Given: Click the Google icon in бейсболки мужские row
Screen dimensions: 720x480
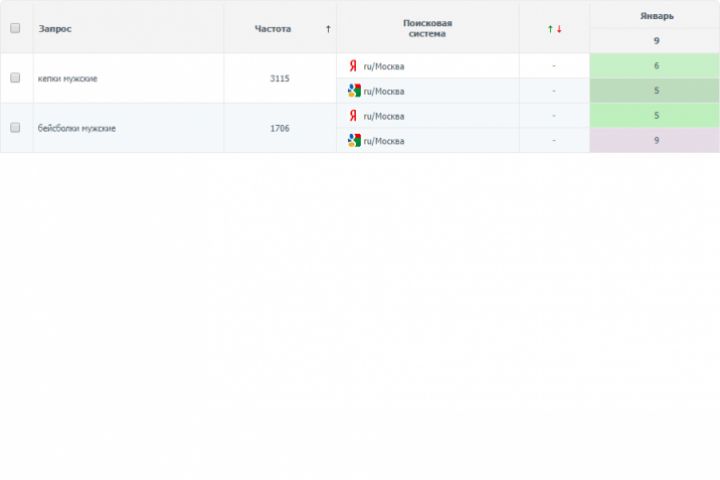Looking at the screenshot, I should click(354, 140).
